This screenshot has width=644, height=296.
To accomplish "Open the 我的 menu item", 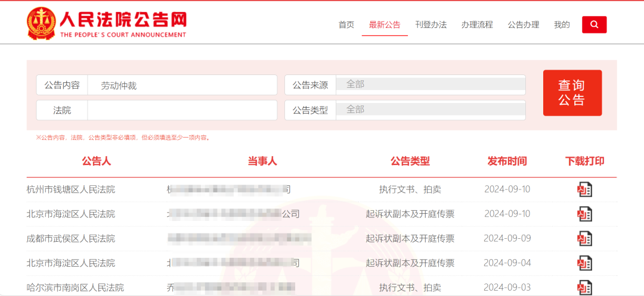I will click(x=562, y=24).
